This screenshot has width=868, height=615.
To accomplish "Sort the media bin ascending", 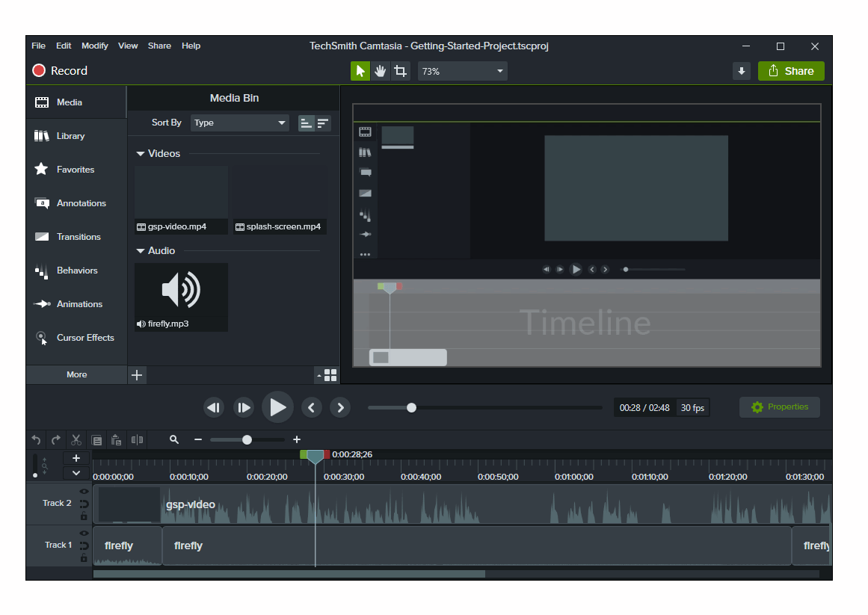I will coord(306,123).
